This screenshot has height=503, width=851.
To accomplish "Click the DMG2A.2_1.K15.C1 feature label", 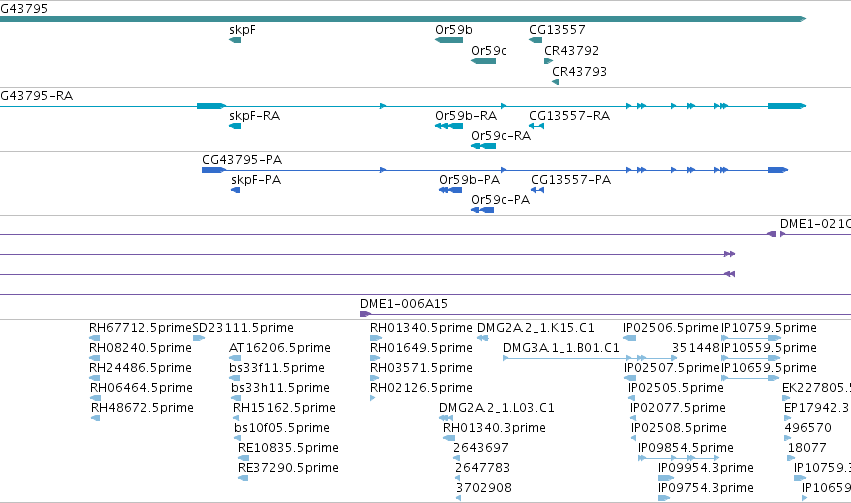I will tap(536, 328).
